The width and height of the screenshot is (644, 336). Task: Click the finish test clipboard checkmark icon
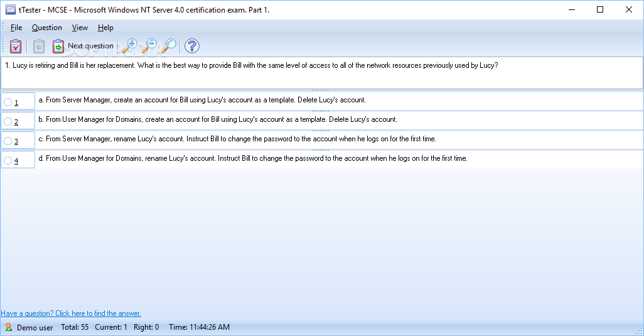tap(16, 46)
